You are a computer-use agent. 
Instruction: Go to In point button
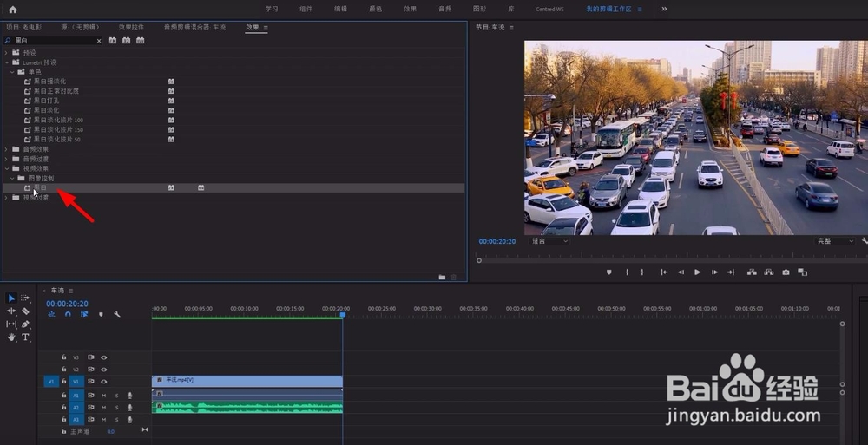[x=664, y=272]
